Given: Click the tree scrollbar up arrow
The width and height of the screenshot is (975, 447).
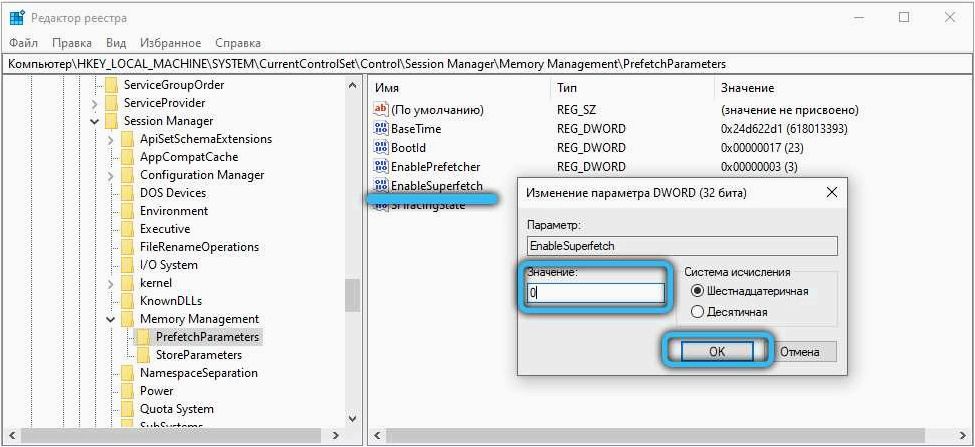Looking at the screenshot, I should [x=353, y=85].
